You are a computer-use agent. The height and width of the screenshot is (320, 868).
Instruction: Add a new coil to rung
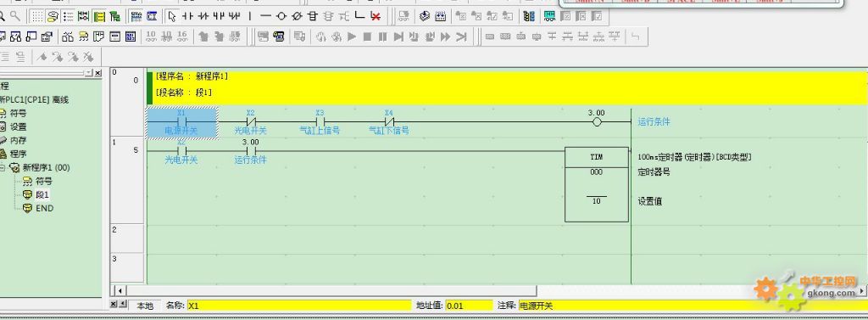click(x=281, y=17)
